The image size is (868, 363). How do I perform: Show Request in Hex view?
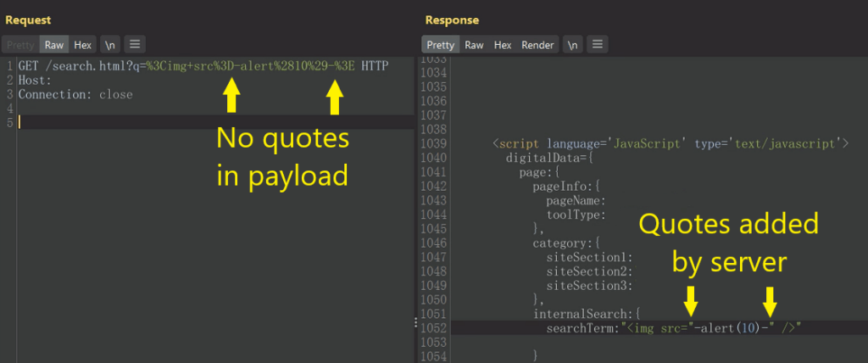(x=82, y=45)
